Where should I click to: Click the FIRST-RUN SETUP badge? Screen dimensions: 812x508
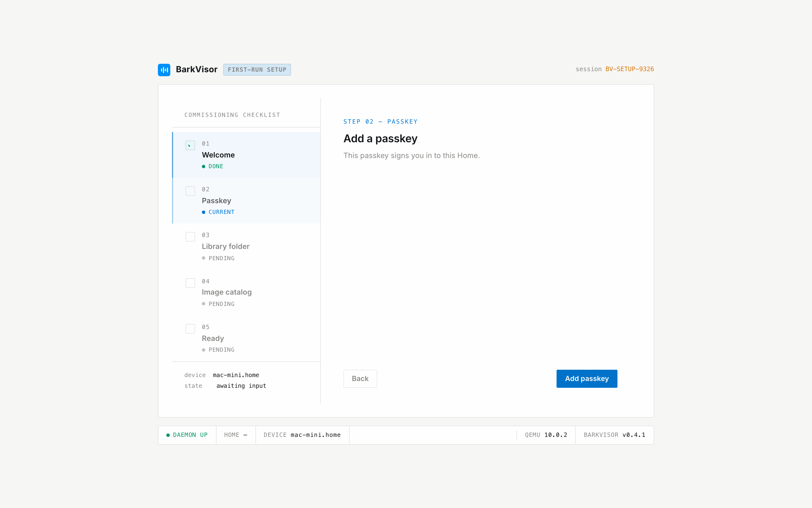coord(257,69)
